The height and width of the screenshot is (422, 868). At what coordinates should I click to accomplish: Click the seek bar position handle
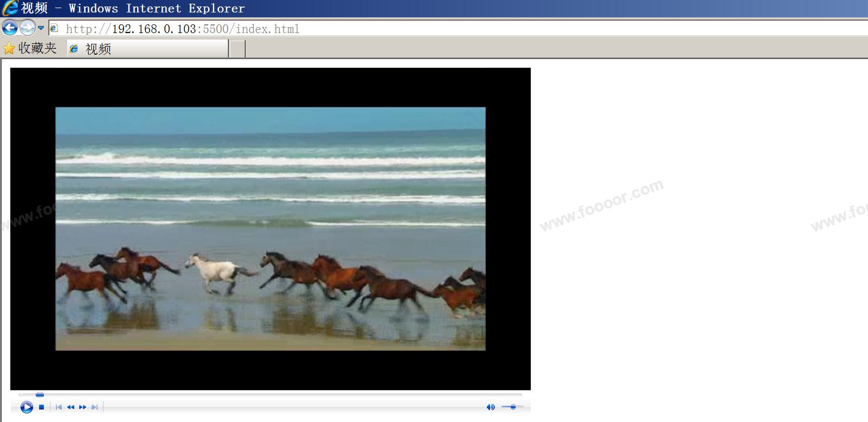40,395
